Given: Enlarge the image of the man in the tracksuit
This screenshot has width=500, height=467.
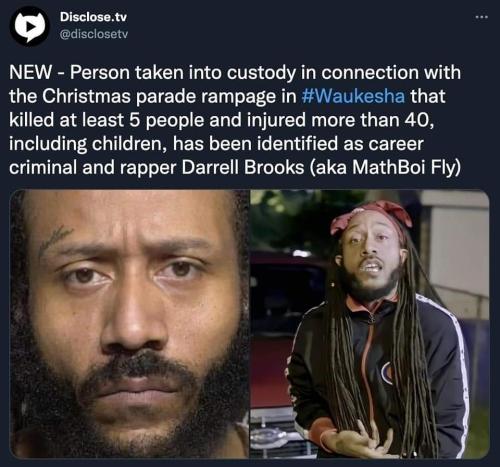Looking at the screenshot, I should pos(370,324).
